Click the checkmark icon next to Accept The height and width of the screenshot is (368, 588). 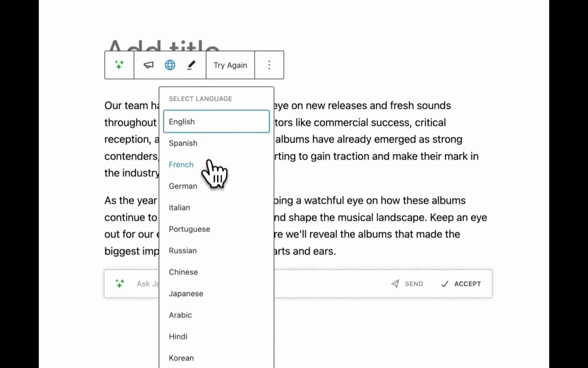444,284
